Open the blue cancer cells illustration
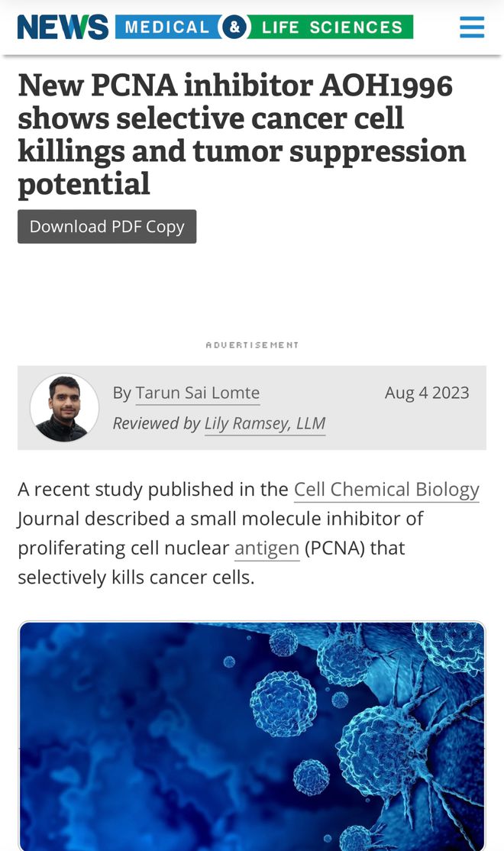This screenshot has width=504, height=851. coord(252,733)
